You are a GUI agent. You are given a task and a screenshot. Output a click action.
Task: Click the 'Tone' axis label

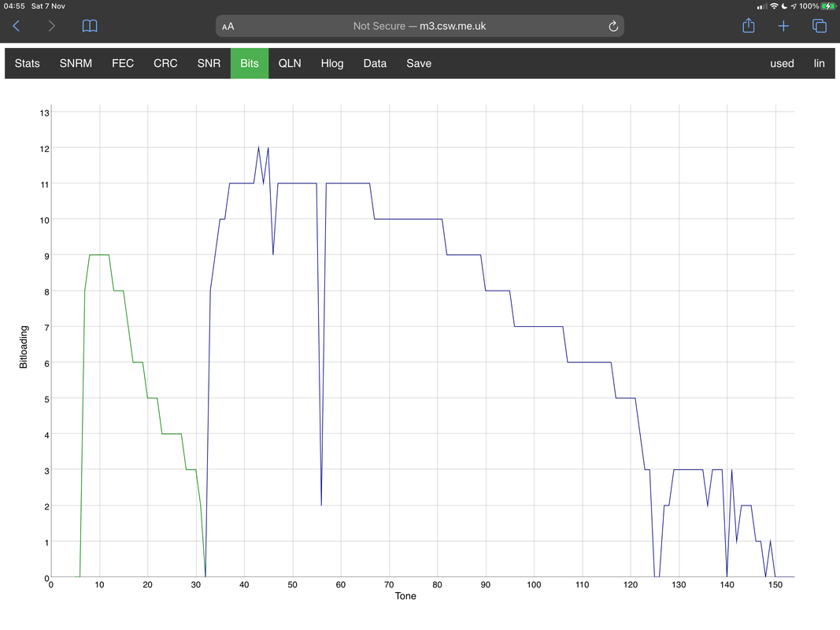405,595
